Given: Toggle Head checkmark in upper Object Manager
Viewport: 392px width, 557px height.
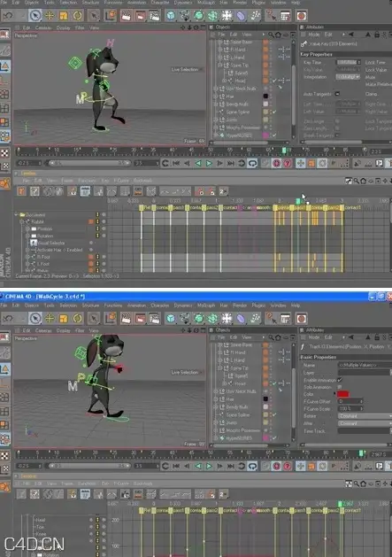Looking at the screenshot, I should [x=274, y=81].
